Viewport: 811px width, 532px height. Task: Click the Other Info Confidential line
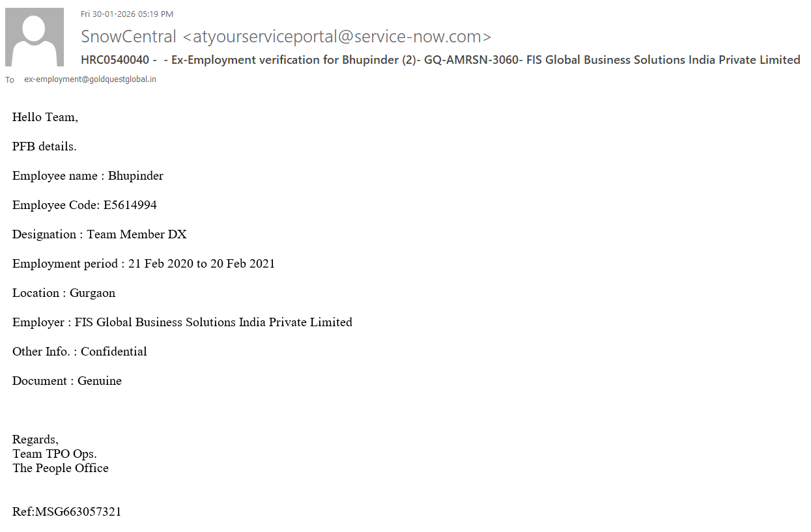(x=79, y=352)
